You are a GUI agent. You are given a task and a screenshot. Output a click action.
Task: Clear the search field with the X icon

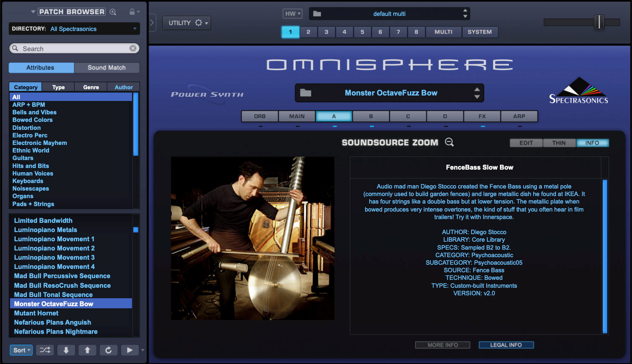[133, 48]
